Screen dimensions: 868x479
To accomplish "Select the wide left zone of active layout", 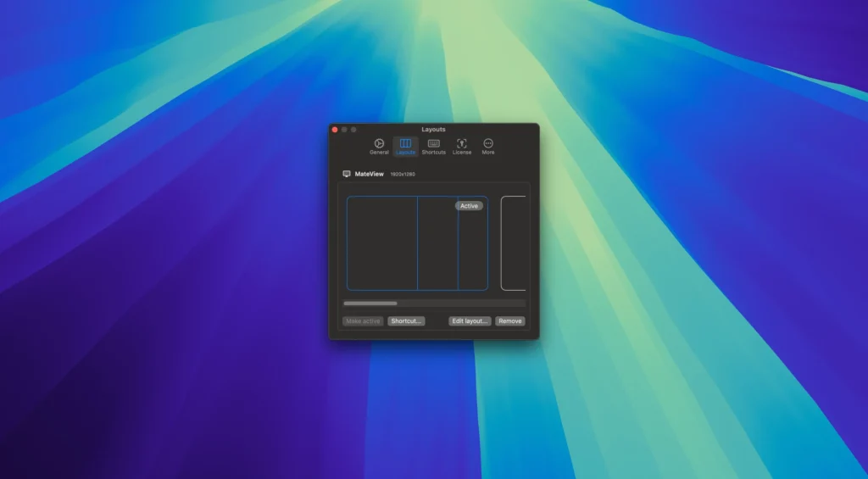I will [x=382, y=243].
